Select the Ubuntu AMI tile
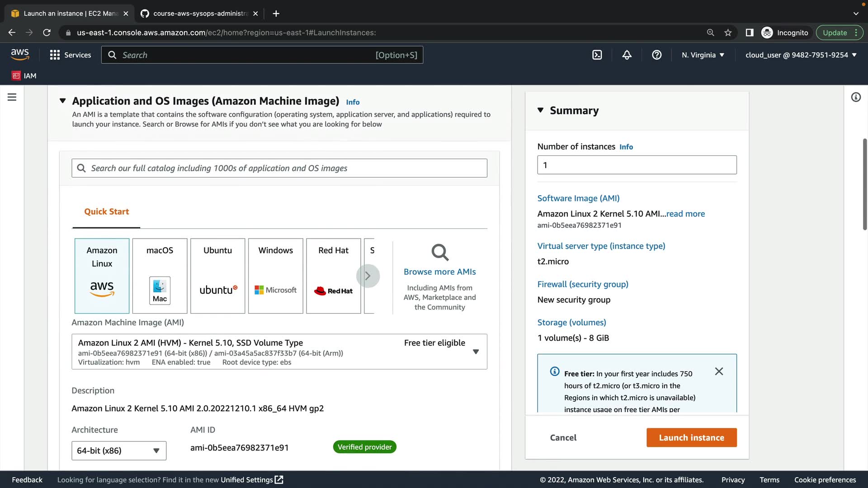This screenshot has height=488, width=868. click(x=217, y=276)
